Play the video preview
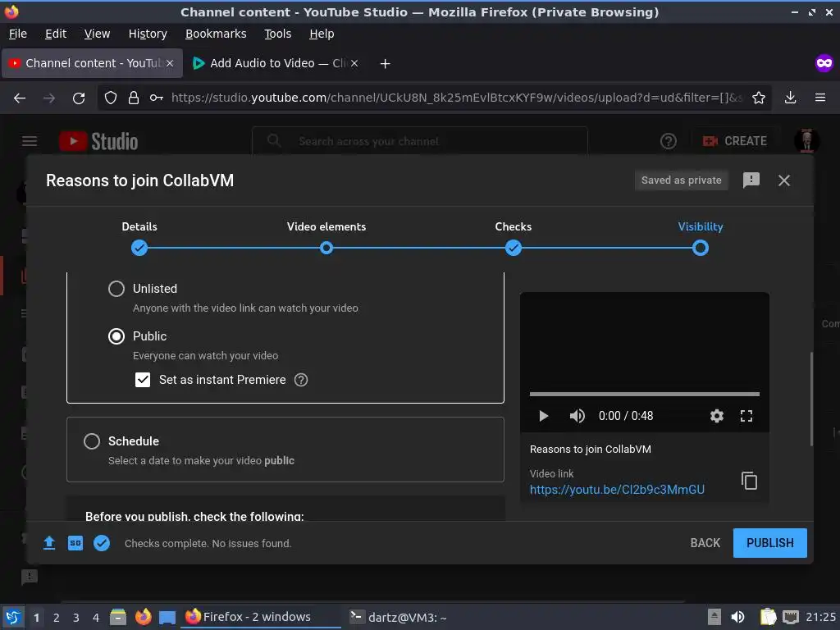 pos(543,416)
